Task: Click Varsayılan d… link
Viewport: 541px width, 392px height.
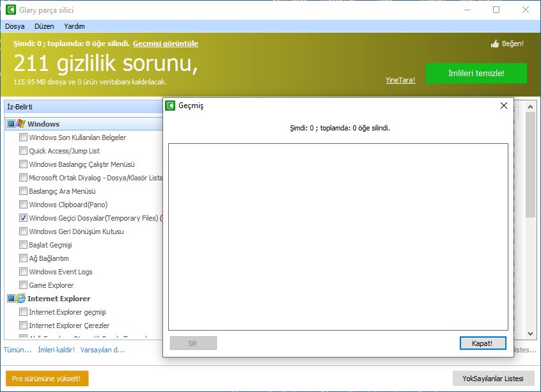Action: point(102,350)
